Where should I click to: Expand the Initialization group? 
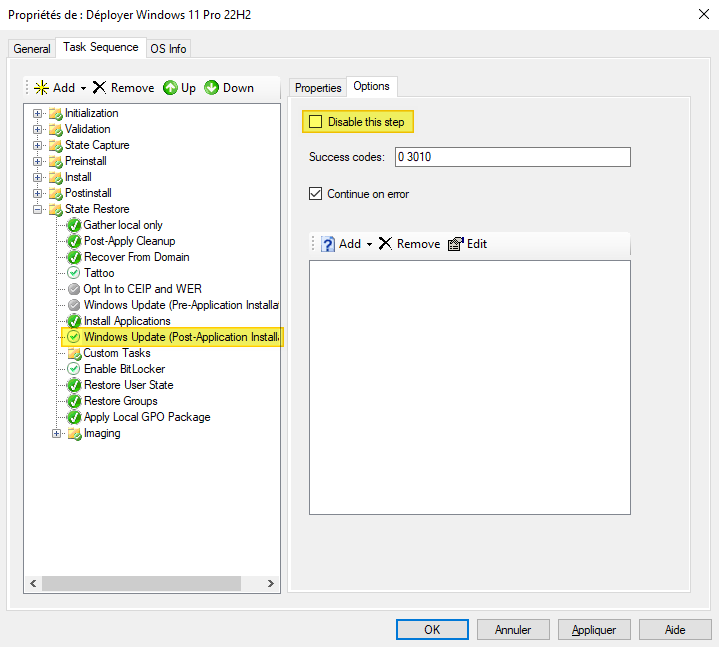38,113
